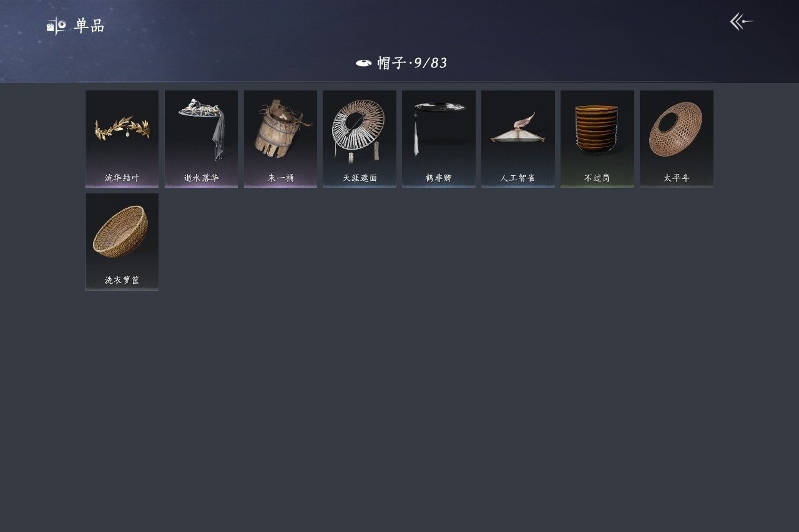Viewport: 799px width, 532px height.
Task: Click the 鹤非卿 item name
Action: (x=439, y=178)
